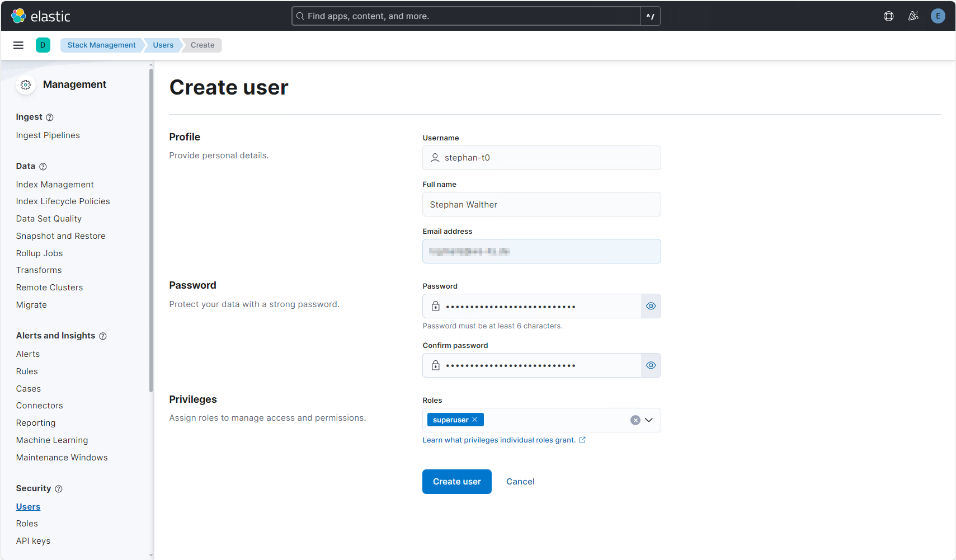The image size is (956, 560).
Task: Open the help menu icon
Action: pos(888,16)
